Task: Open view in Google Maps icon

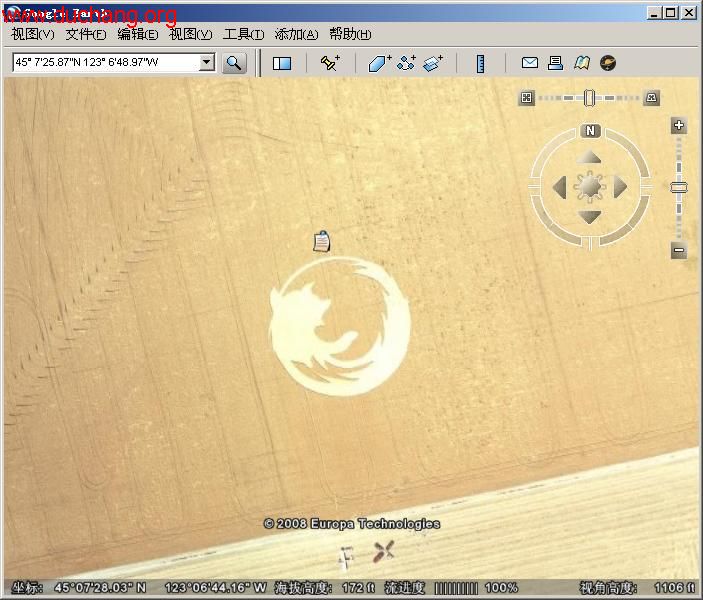Action: coord(581,63)
